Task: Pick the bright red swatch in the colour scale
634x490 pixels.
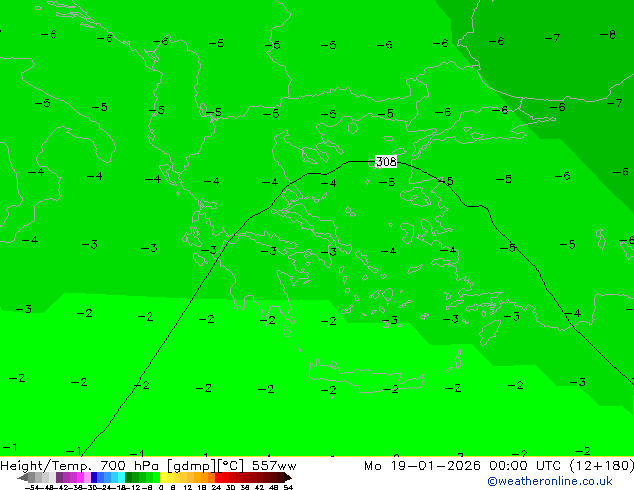Action: click(218, 477)
